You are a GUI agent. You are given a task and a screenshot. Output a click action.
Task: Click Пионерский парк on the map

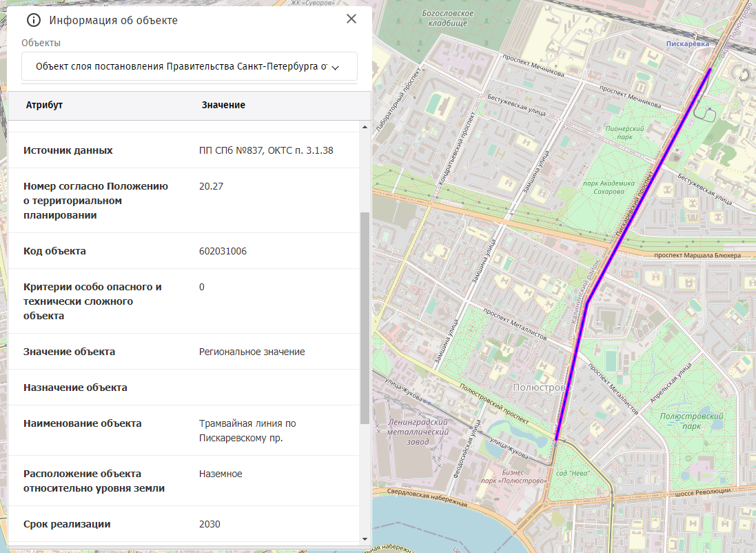point(624,133)
